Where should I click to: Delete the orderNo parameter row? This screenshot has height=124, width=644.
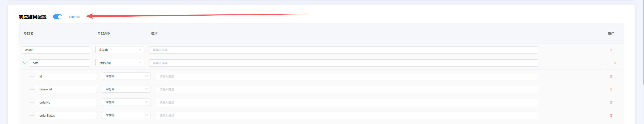[x=611, y=102]
